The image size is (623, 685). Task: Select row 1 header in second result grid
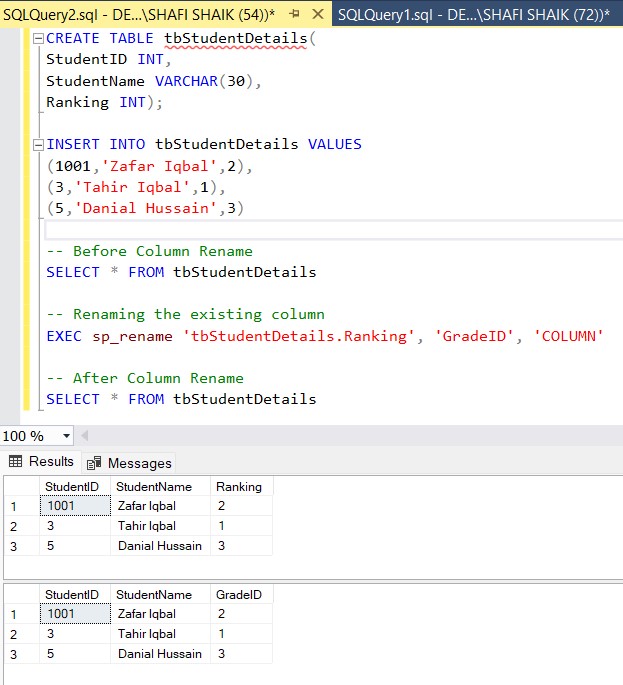pyautogui.click(x=22, y=614)
